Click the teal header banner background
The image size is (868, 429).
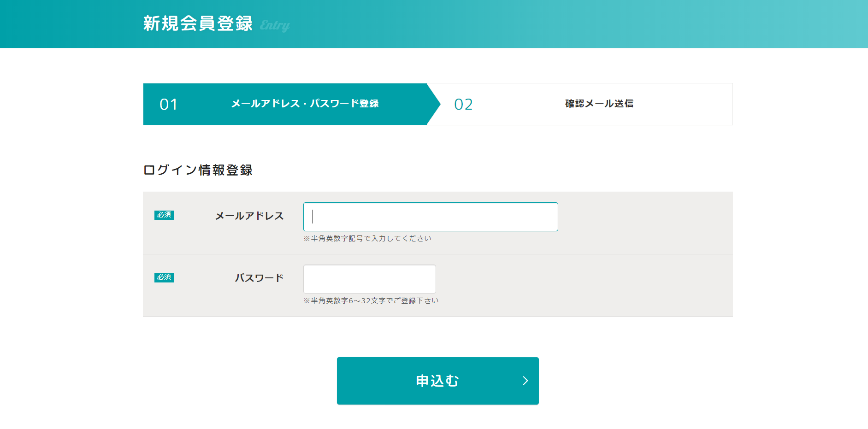pyautogui.click(x=553, y=24)
